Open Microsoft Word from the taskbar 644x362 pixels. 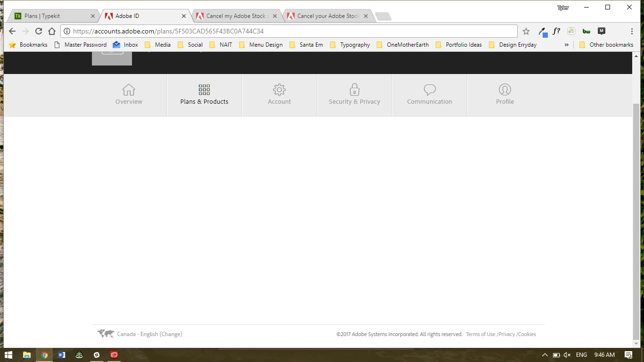tap(62, 355)
